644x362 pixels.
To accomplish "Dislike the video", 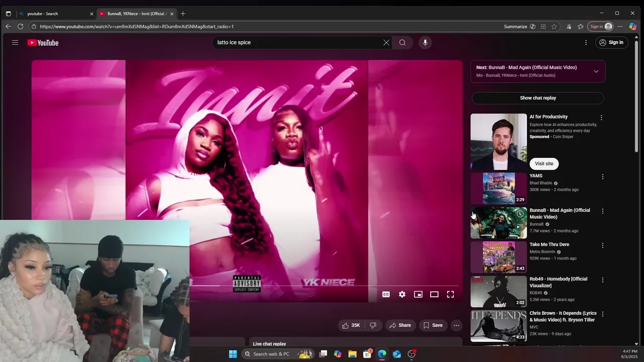I will click(373, 325).
